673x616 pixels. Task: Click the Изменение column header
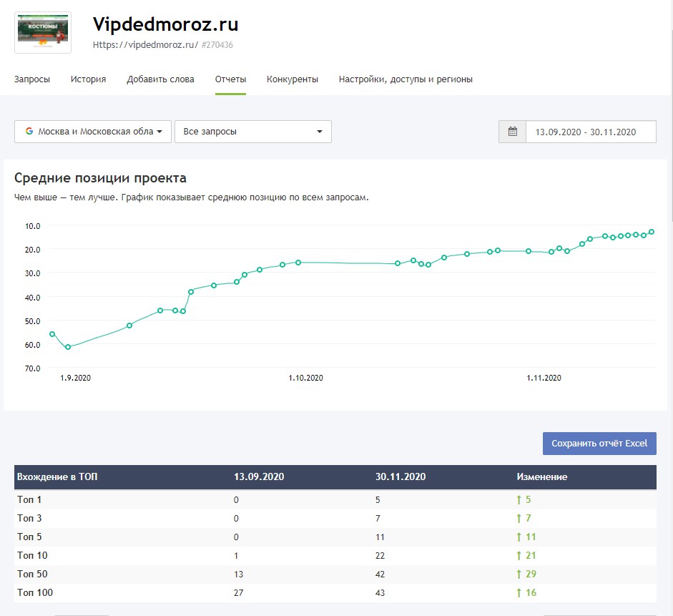point(541,477)
